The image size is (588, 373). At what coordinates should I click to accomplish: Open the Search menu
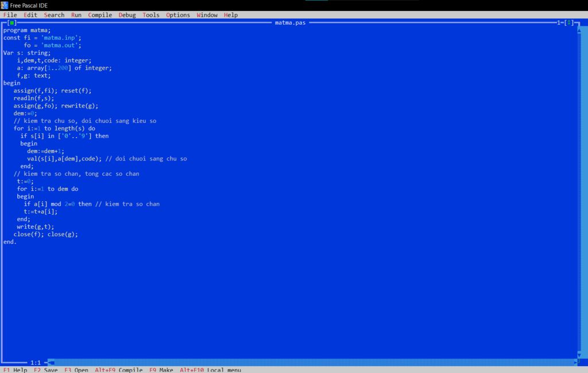(x=54, y=15)
